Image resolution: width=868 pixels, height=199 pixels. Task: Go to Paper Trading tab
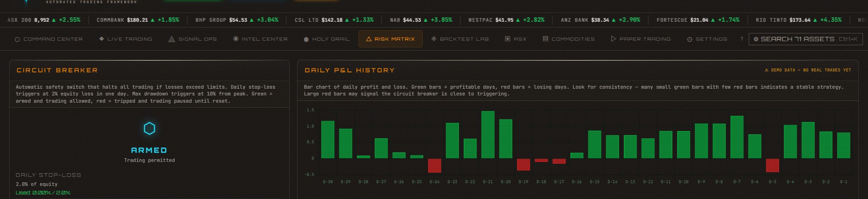pyautogui.click(x=641, y=39)
